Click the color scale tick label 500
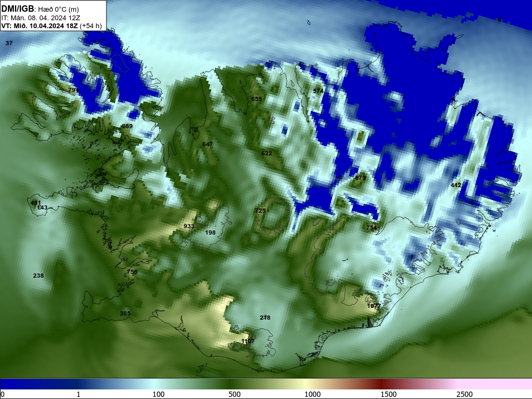The image size is (532, 399). tap(235, 394)
